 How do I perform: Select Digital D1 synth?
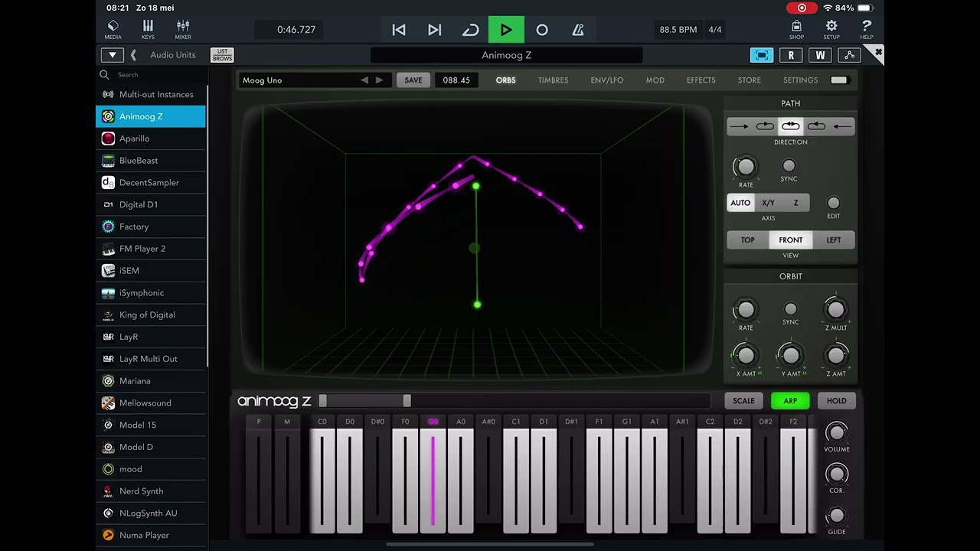(x=151, y=204)
